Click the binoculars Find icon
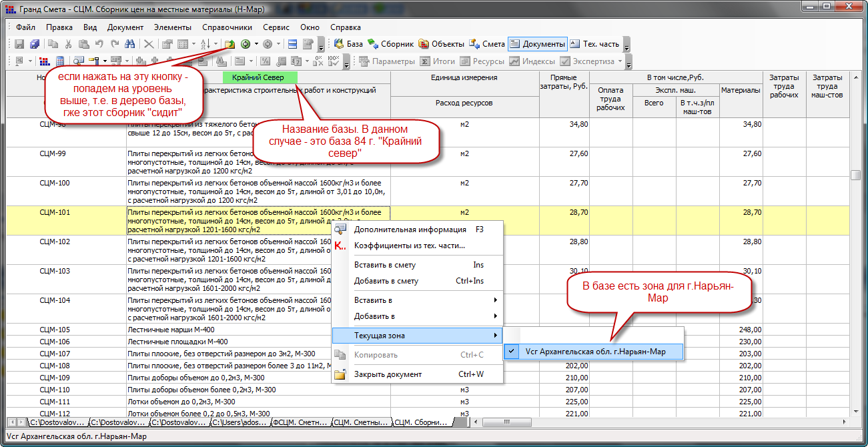Viewport: 868px width, 447px height. point(130,45)
